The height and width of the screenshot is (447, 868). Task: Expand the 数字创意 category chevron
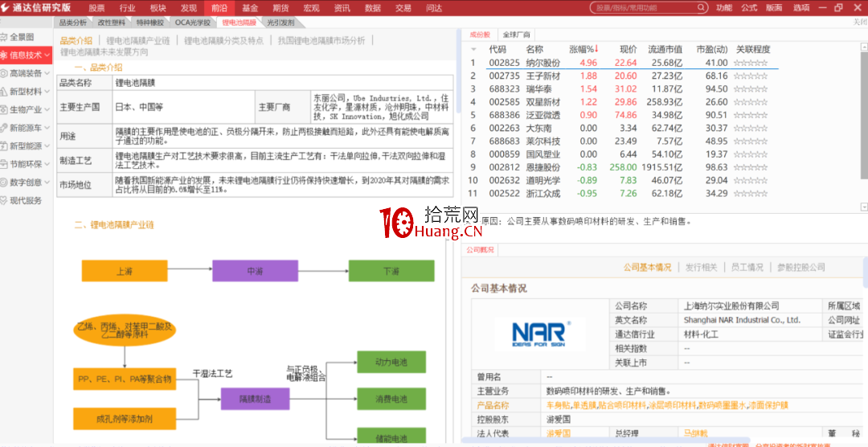(x=47, y=182)
